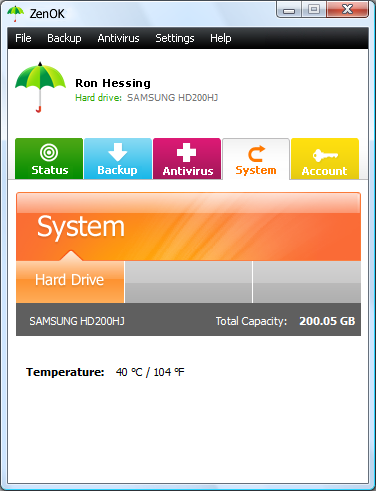
Task: Select the orange System tab
Action: pyautogui.click(x=256, y=159)
